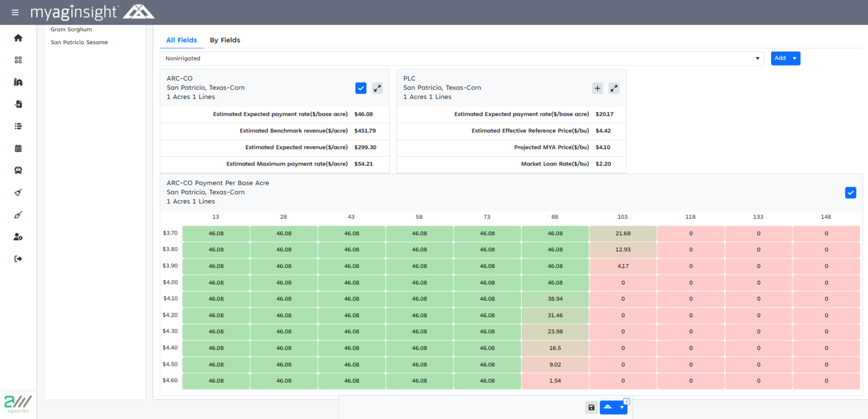
Task: Open the iA insights sidebar icon
Action: pos(18,82)
